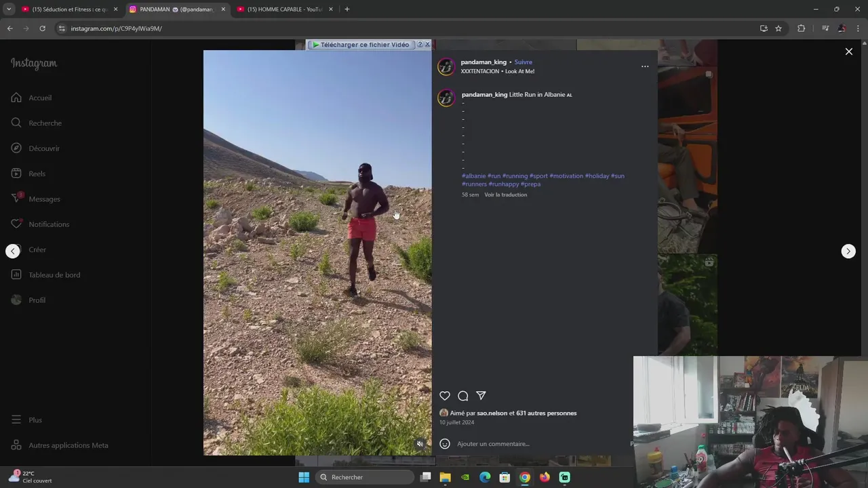Go to next post arrow
Viewport: 868px width, 488px height.
coord(848,251)
